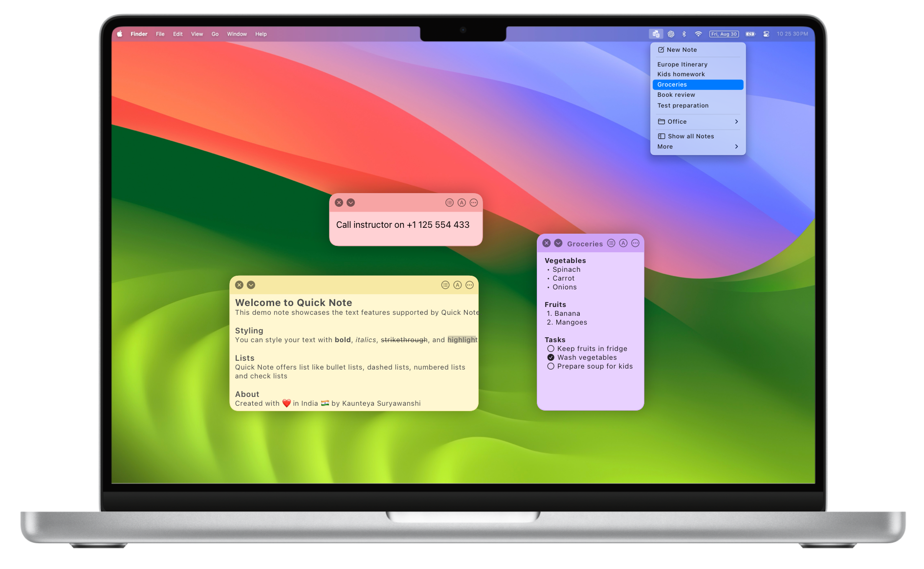Screen dimensions: 924x569
Task: Click the battery charging icon
Action: pos(750,34)
